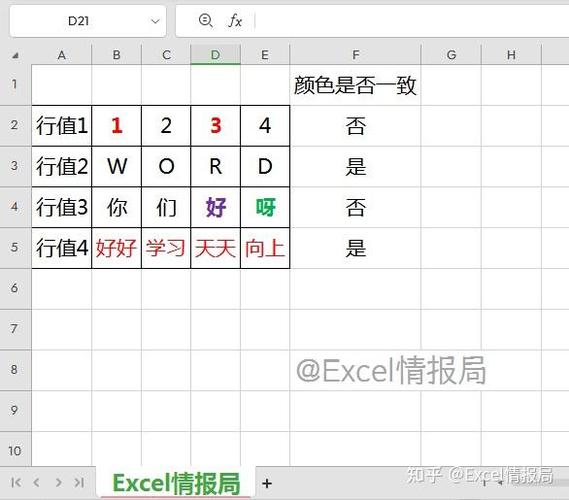The height and width of the screenshot is (500, 569).
Task: Select the red 好好 cell
Action: (116, 248)
